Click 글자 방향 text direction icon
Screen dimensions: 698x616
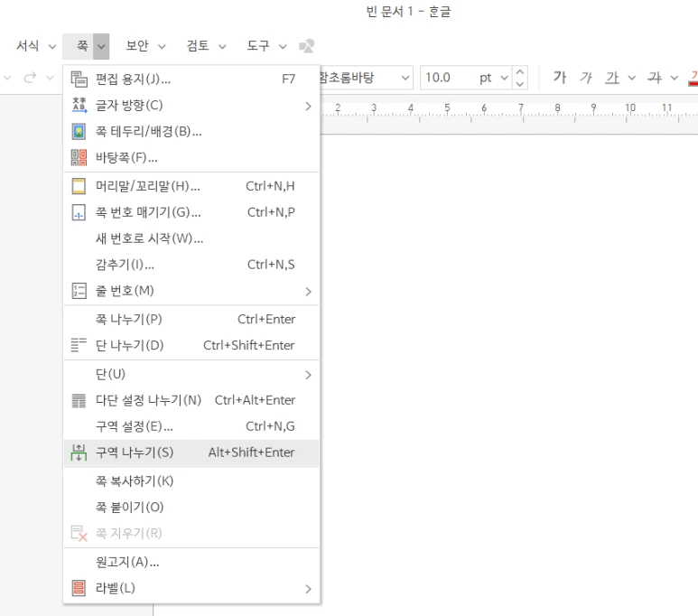(79, 105)
